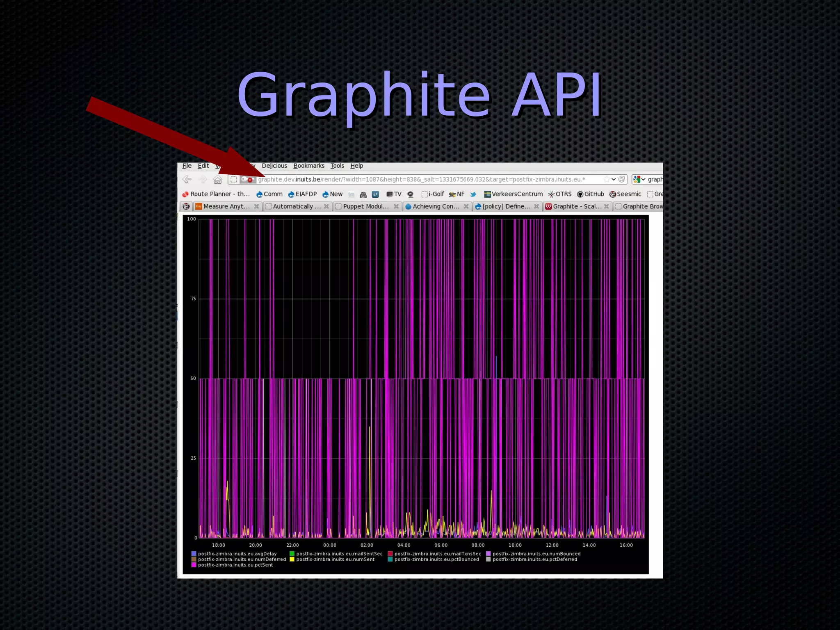This screenshot has width=840, height=630.
Task: Open the Bookmarks menu
Action: tap(309, 166)
